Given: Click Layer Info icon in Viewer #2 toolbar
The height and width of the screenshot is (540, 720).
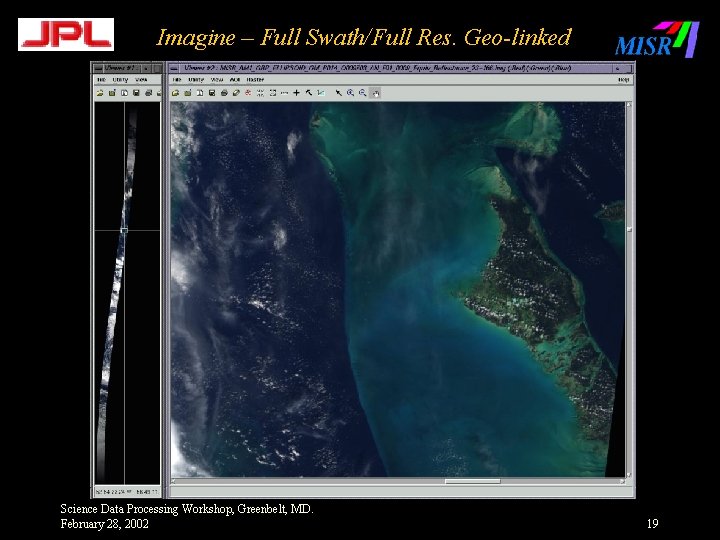Looking at the screenshot, I should 200,93.
